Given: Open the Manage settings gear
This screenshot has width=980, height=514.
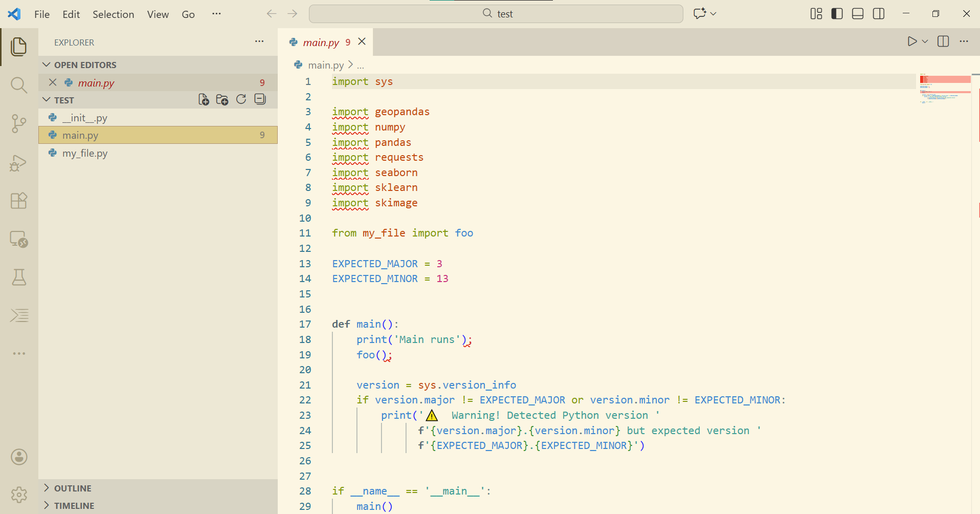Looking at the screenshot, I should [x=18, y=495].
